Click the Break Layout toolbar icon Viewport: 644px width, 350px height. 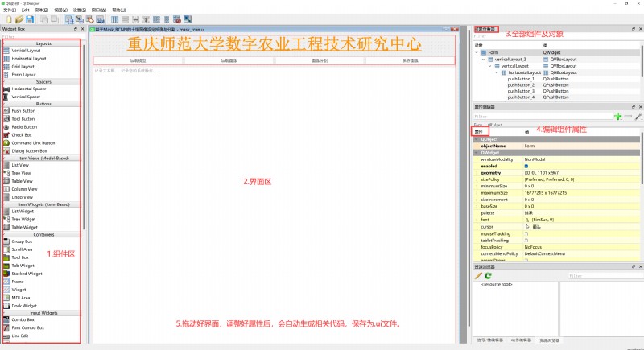(x=177, y=19)
